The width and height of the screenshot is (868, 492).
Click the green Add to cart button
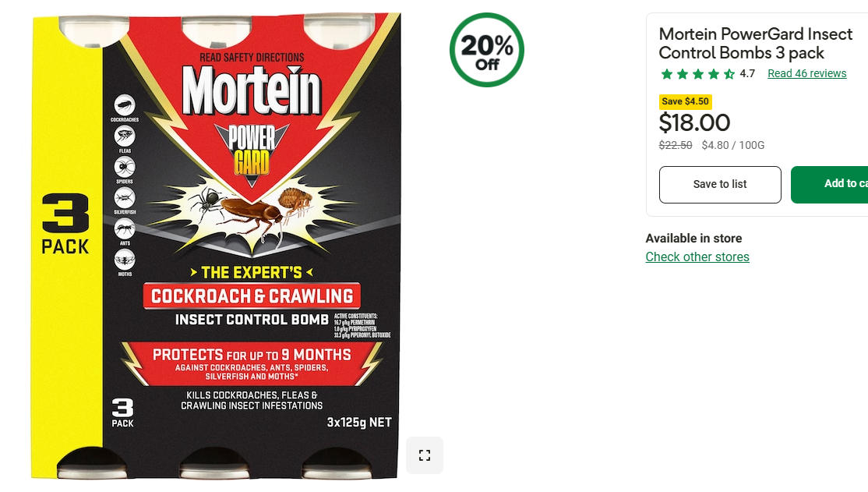[x=829, y=185]
